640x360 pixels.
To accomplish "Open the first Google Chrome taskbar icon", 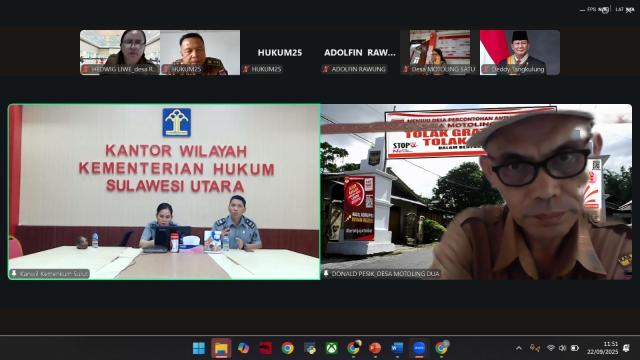I will pyautogui.click(x=287, y=348).
